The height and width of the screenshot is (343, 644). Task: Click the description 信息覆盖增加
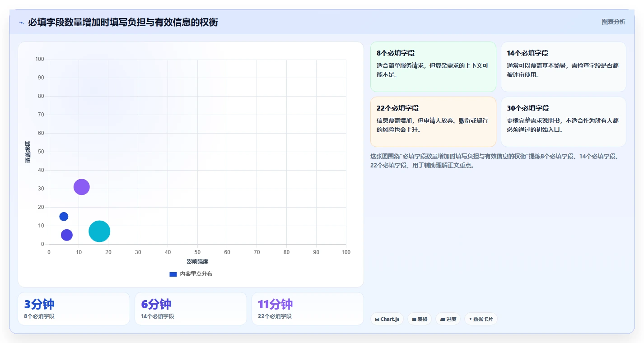pyautogui.click(x=432, y=125)
